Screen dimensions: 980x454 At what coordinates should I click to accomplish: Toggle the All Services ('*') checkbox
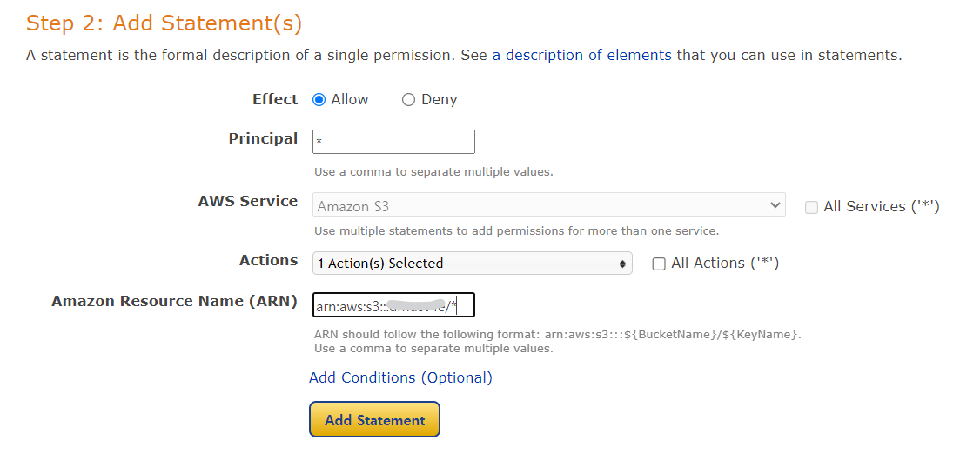point(811,207)
